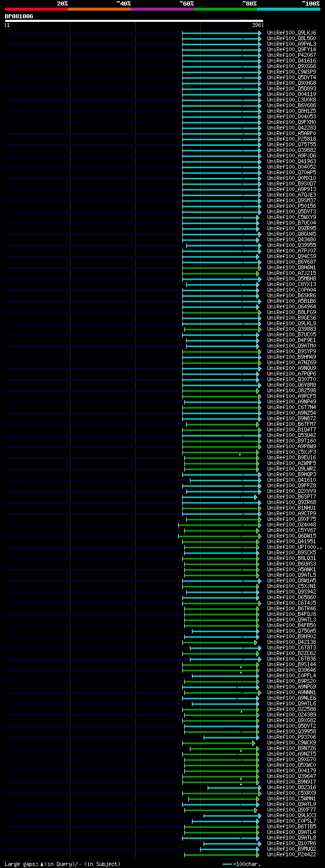The width and height of the screenshot is (325, 868).
Task: Open hit UniRef100_Q9LKJ6
Action: 291,33
